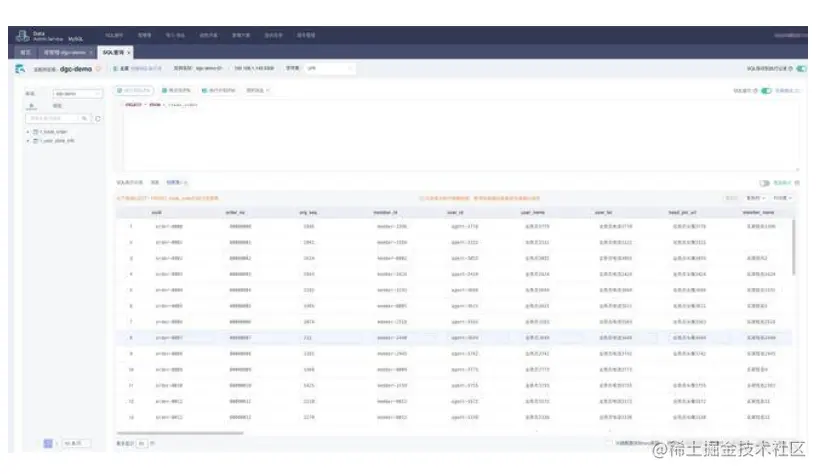821x474 pixels.
Task: Select the t_trade_order table in tree
Action: [53, 132]
